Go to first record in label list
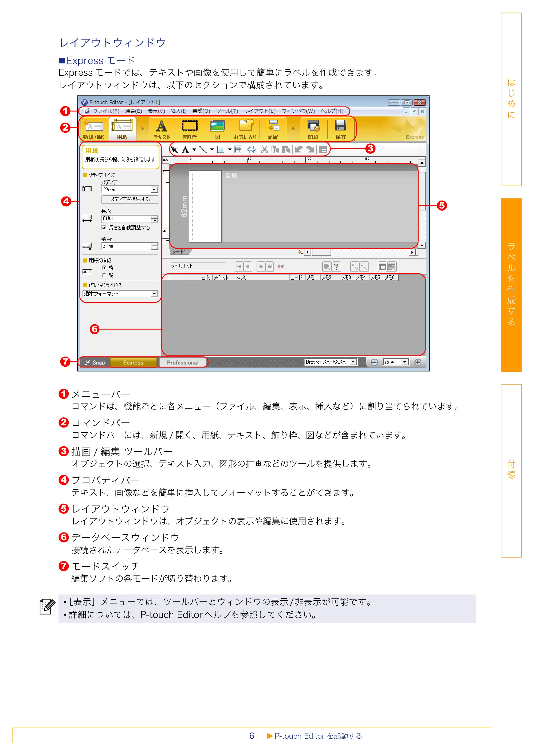Viewport: 534px width, 756px height. [x=239, y=267]
